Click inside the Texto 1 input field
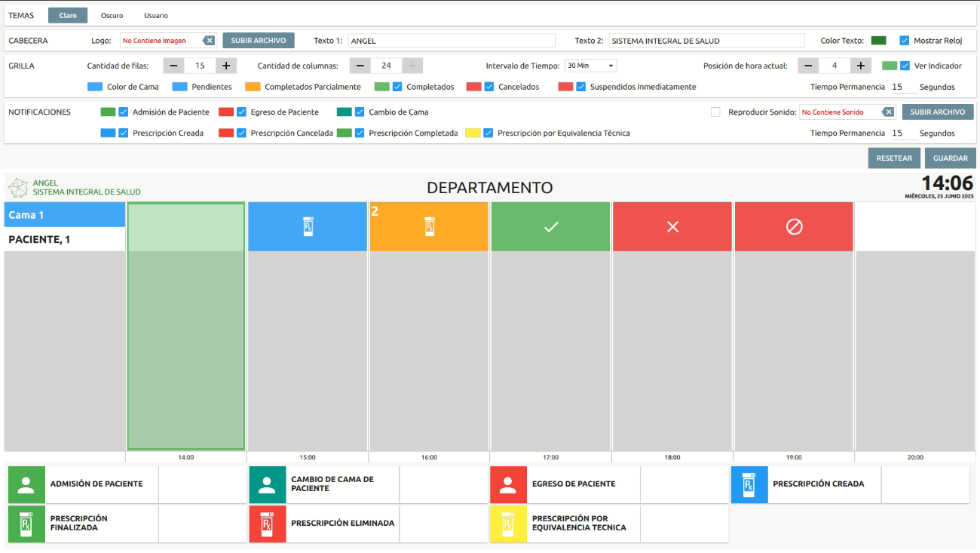The height and width of the screenshot is (553, 980). click(451, 40)
